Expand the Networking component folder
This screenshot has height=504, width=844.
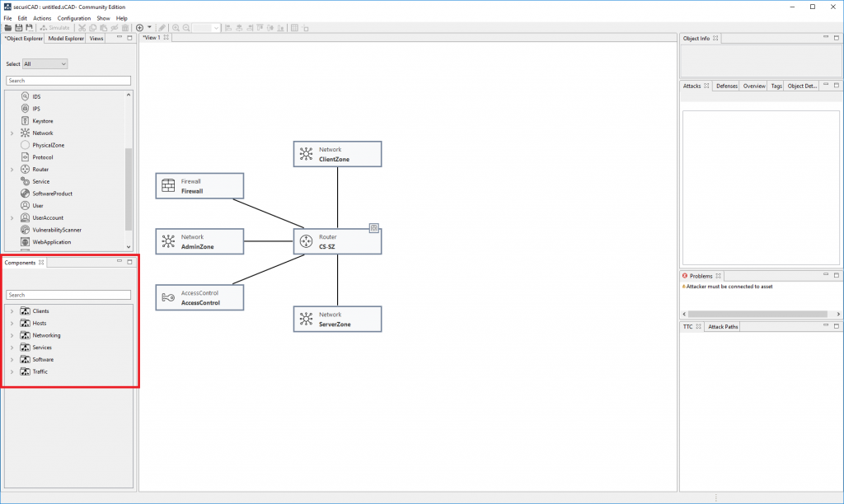coord(12,335)
